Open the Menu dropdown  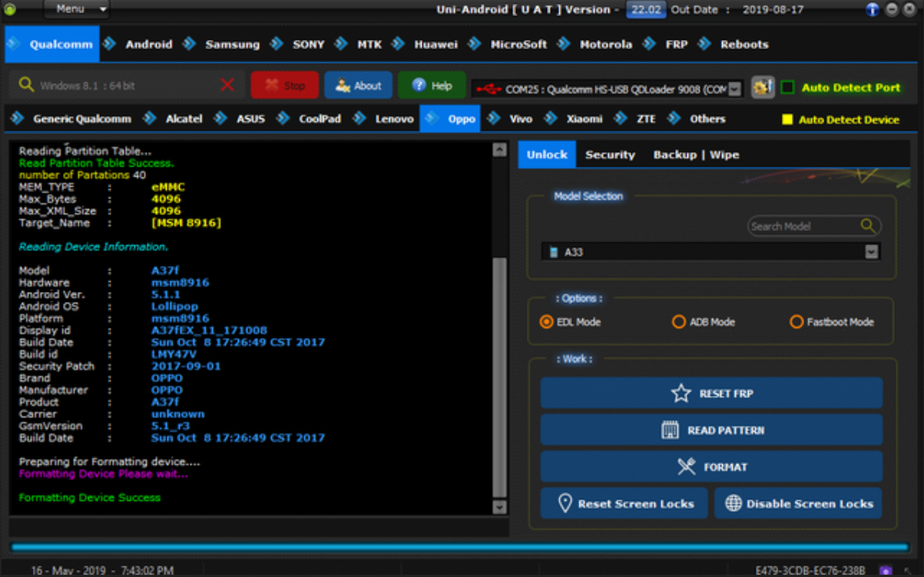[x=76, y=9]
